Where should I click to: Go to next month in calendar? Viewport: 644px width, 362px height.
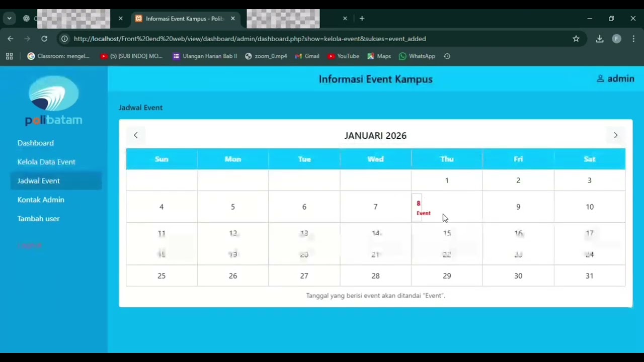tap(615, 135)
